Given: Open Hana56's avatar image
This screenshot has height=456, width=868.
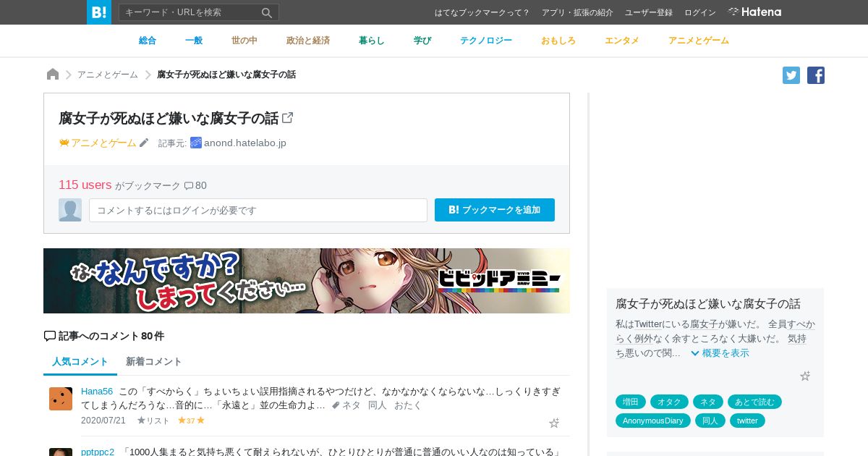Looking at the screenshot, I should coord(61,399).
